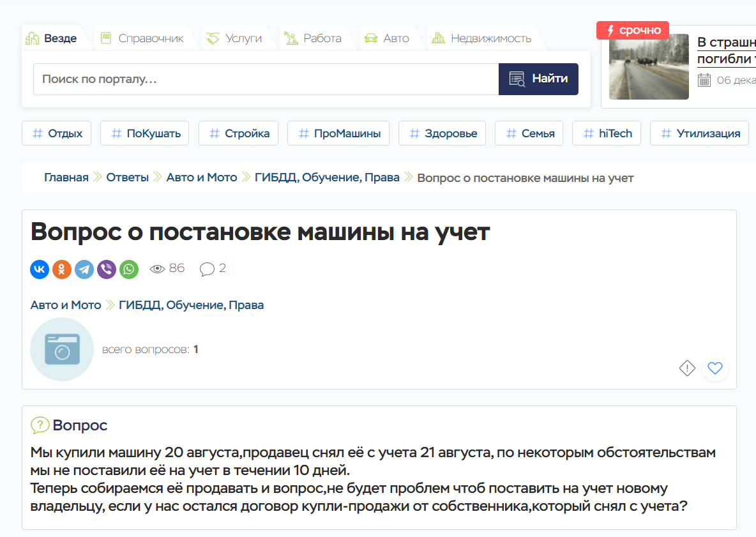Image resolution: width=756 pixels, height=537 pixels.
Task: Go to the Здоровье hashtag section
Action: point(442,133)
